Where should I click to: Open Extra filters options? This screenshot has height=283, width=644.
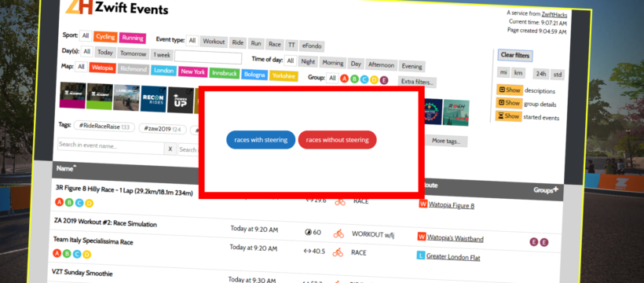417,82
